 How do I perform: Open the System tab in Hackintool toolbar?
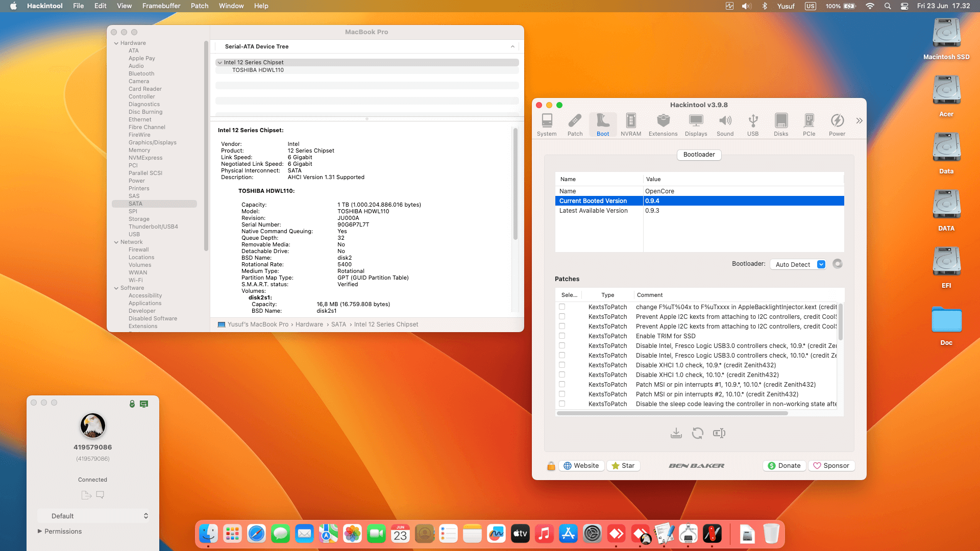(547, 125)
